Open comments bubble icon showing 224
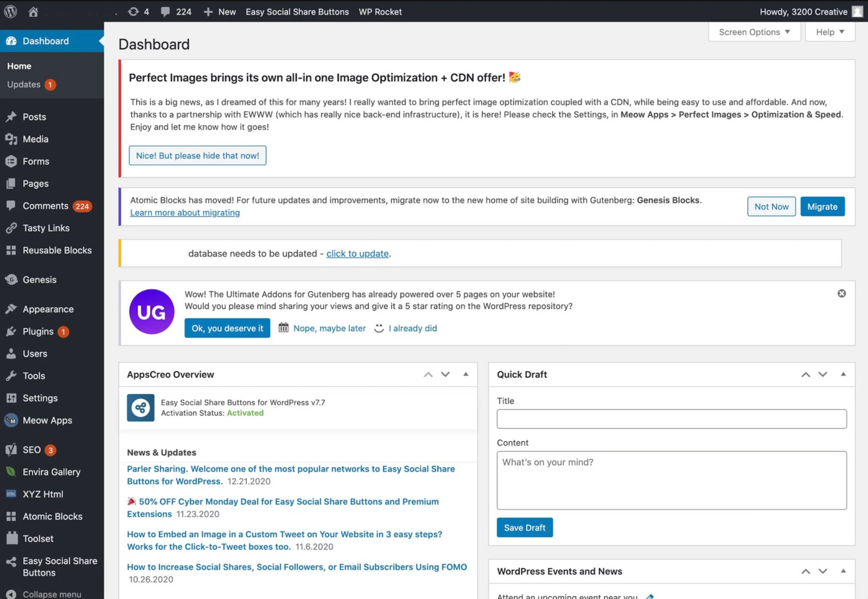 click(x=165, y=12)
